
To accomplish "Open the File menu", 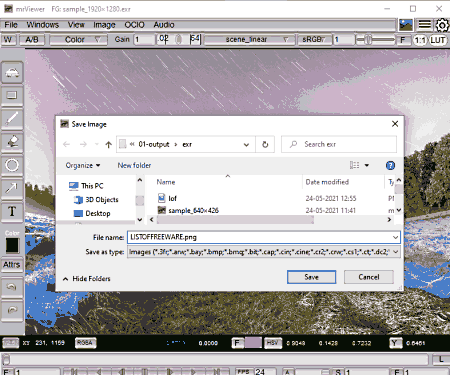I will tap(11, 25).
